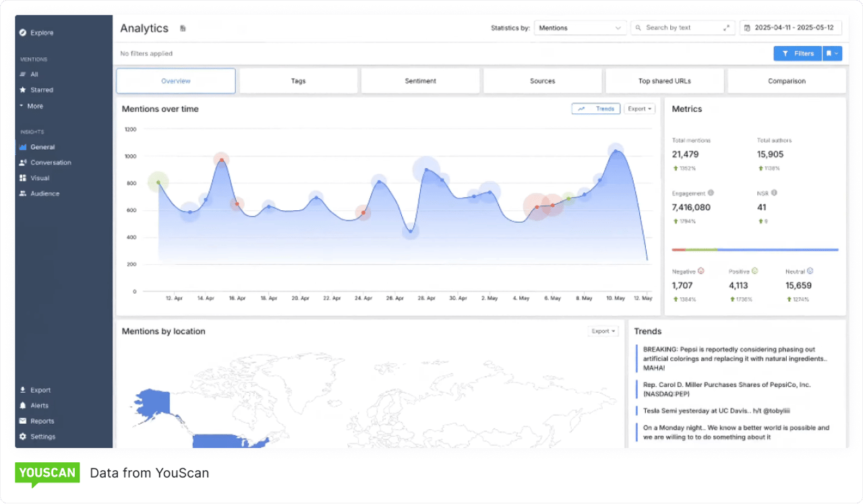Open the Comparison tab
Viewport: 863px width, 504px height.
(787, 81)
